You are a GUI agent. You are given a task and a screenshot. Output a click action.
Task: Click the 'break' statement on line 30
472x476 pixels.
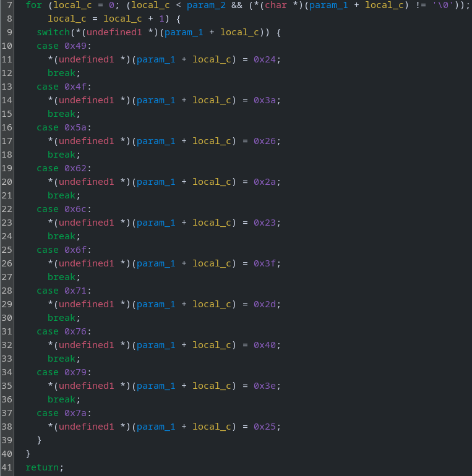61,318
